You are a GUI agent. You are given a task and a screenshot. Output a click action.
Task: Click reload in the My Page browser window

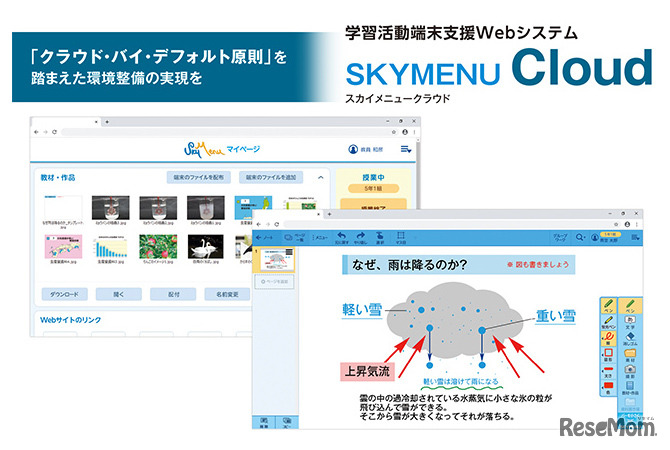(54, 132)
